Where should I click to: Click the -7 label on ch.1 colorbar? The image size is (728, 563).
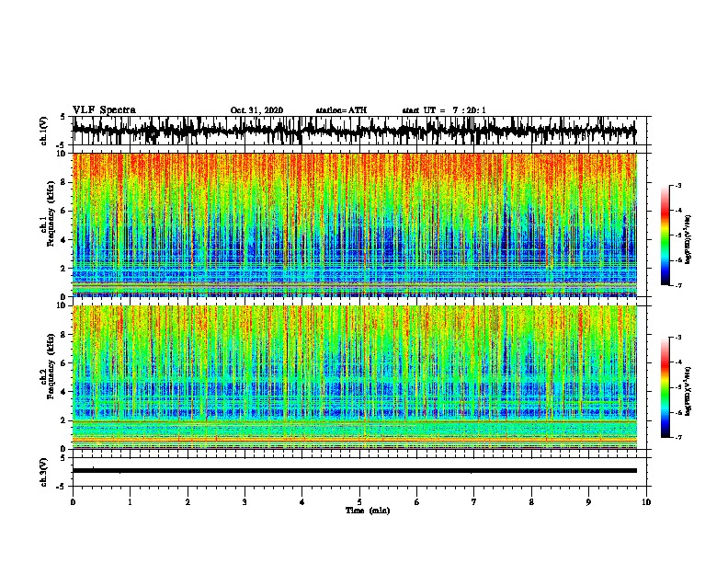pos(677,285)
